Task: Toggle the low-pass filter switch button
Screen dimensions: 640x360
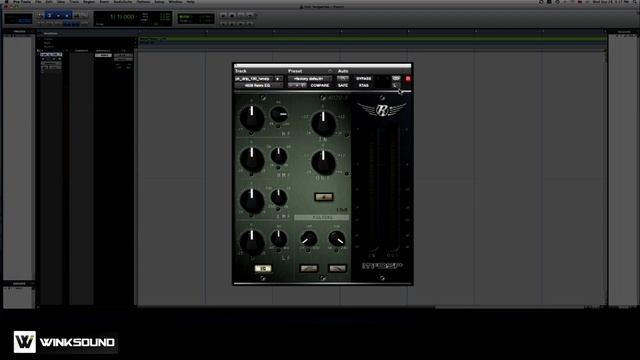Action: (338, 268)
